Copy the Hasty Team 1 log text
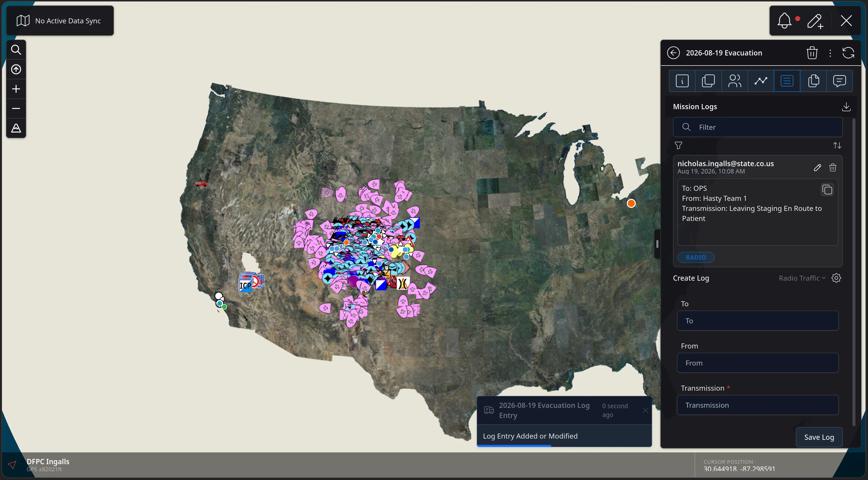The image size is (868, 480). [x=827, y=190]
